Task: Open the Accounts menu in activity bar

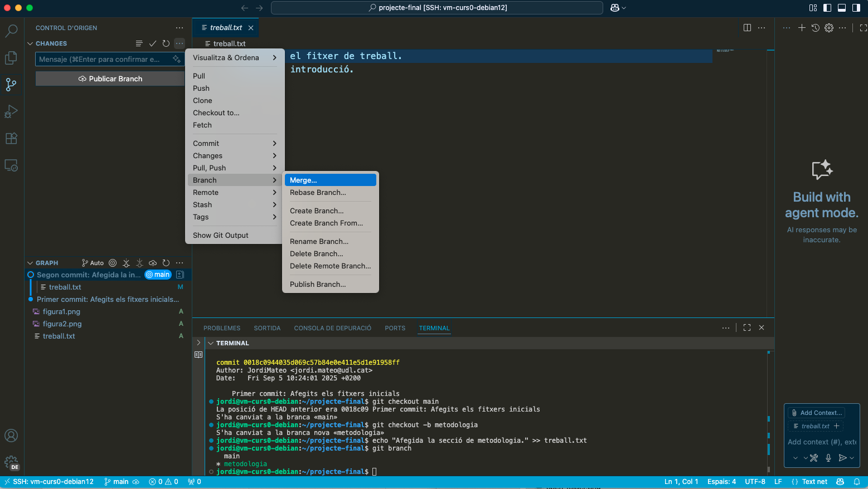Action: pos(11,436)
